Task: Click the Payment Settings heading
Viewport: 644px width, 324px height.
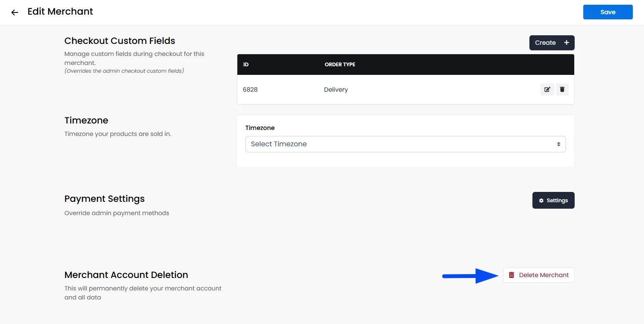Action: [x=104, y=199]
